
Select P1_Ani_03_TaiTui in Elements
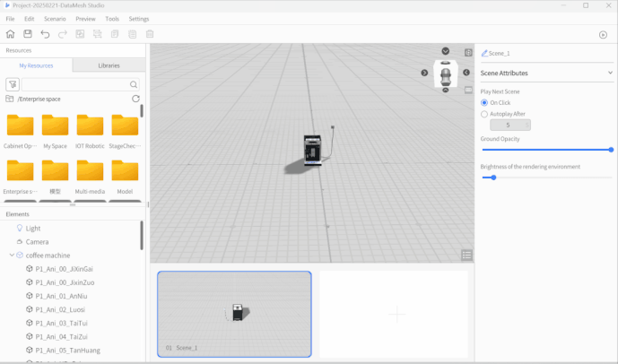click(61, 323)
